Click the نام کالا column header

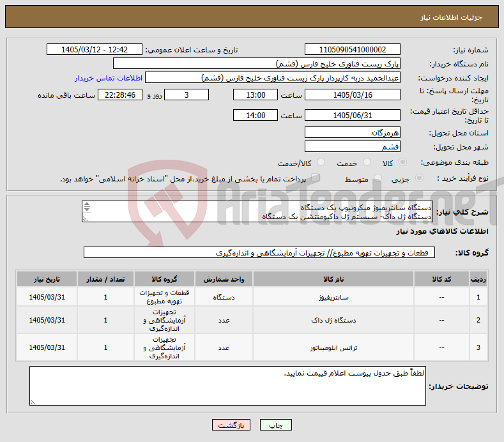(333, 279)
